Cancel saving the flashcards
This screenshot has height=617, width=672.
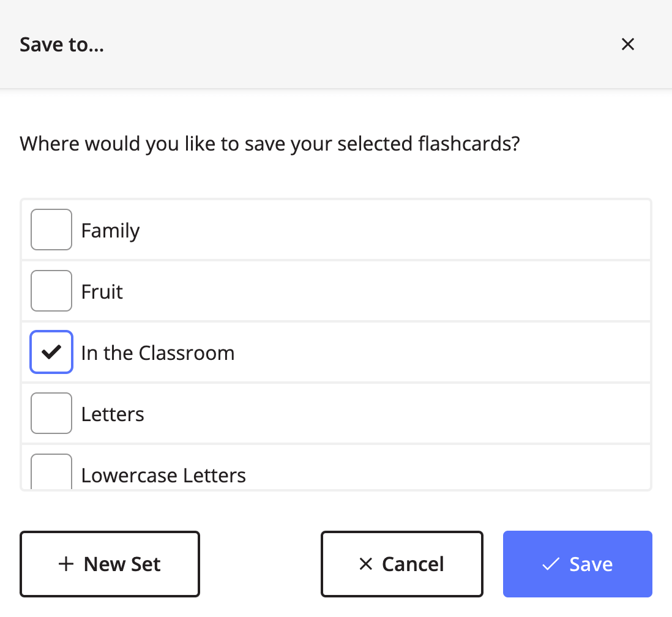point(401,564)
